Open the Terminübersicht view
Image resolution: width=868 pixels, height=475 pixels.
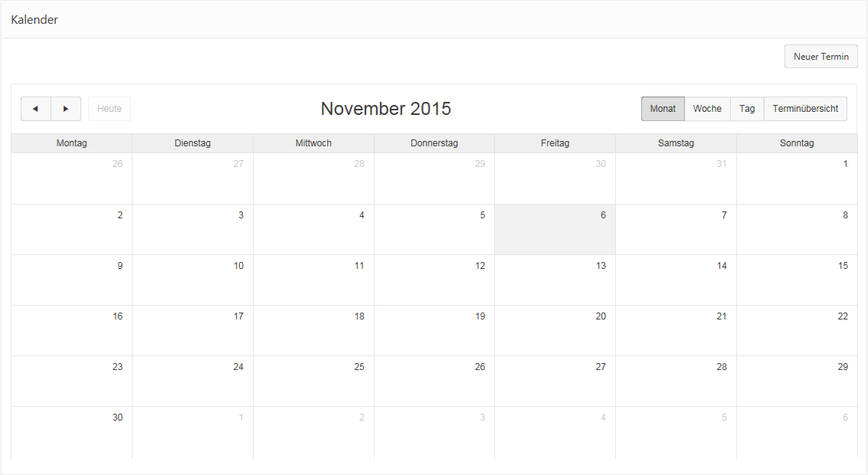[805, 109]
